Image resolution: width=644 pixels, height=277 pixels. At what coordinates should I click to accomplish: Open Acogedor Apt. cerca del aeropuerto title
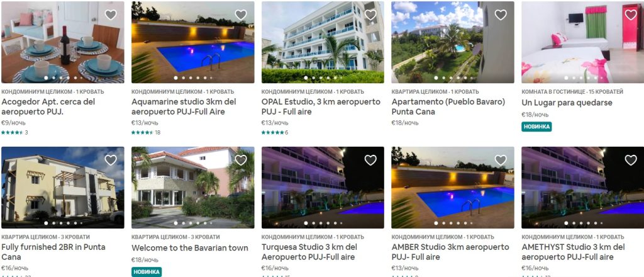(48, 106)
